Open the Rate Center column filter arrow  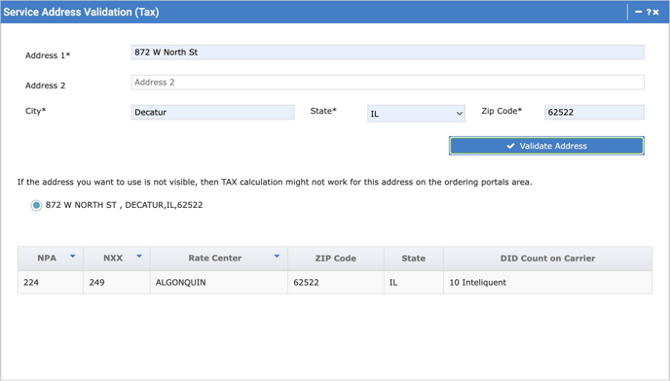point(276,256)
